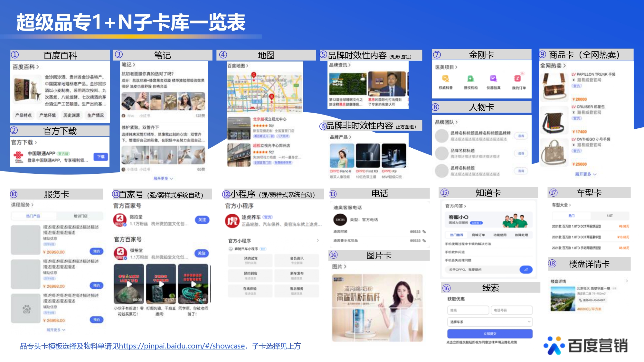This screenshot has height=362, width=644.
Task: Open the purple 仪器验真 icon
Action: pyautogui.click(x=493, y=78)
